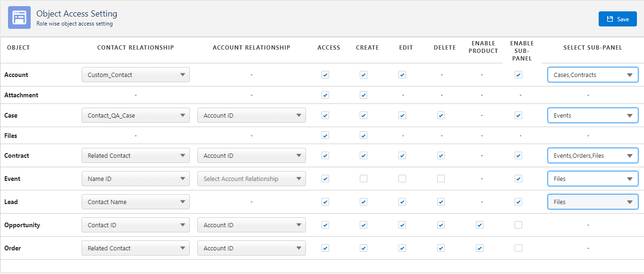
Task: Expand the Events,Orders,Files sub-panel dropdown
Action: [x=593, y=155]
